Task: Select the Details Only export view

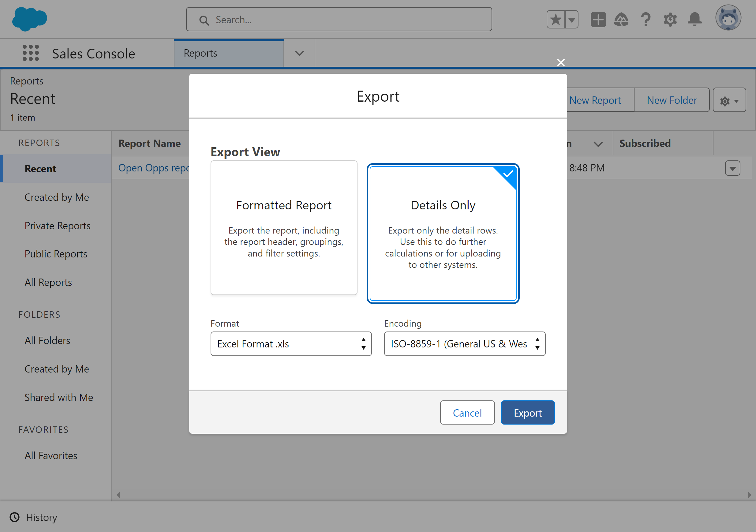Action: 443,234
